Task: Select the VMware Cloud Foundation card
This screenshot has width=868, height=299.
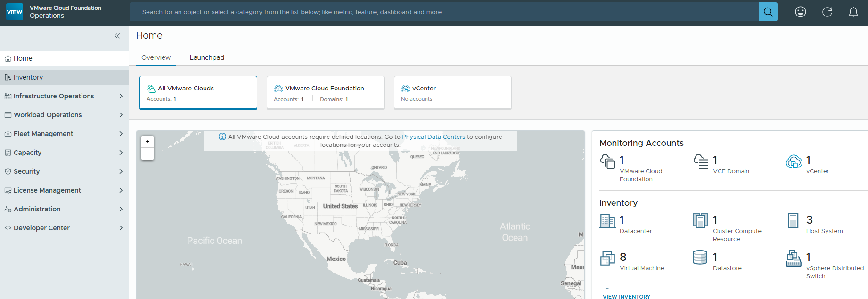Action: click(326, 93)
